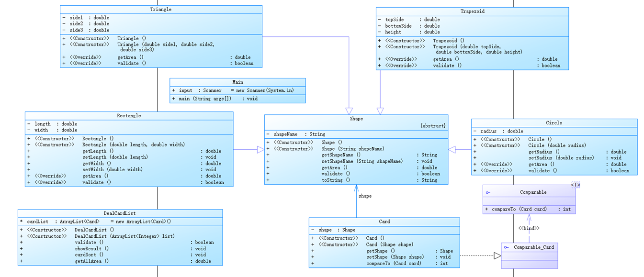Select 'DealCardList (ArrayList<Integer> list)' constructor
This screenshot has height=277, width=644.
[97, 236]
